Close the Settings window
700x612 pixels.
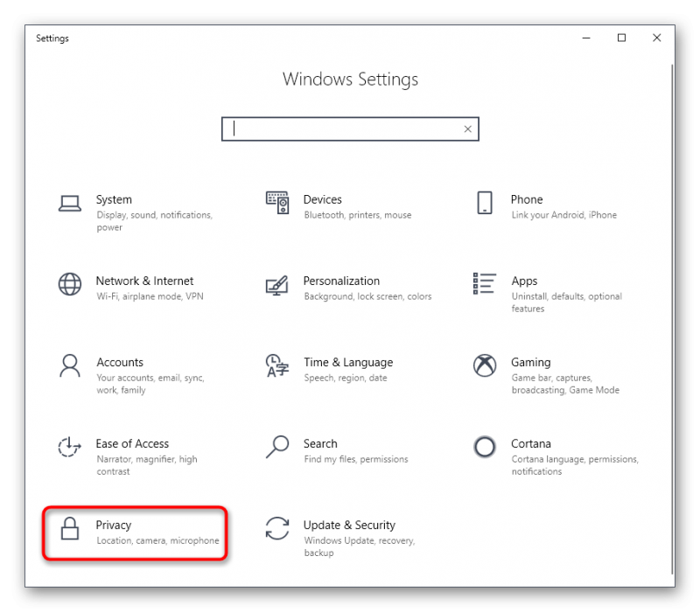(x=657, y=38)
